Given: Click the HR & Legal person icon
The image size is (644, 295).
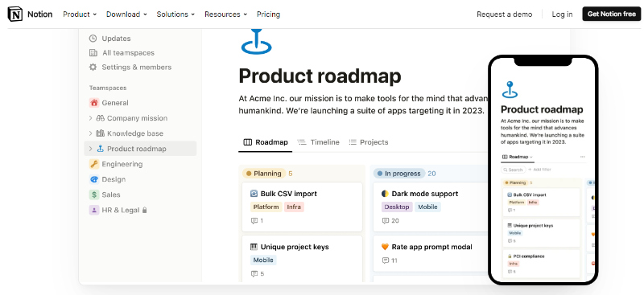Looking at the screenshot, I should (94, 210).
